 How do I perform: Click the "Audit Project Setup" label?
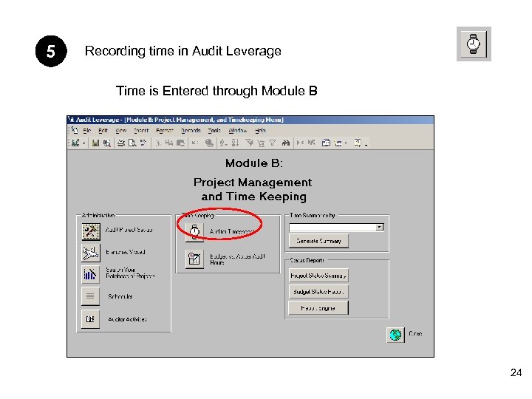[129, 230]
